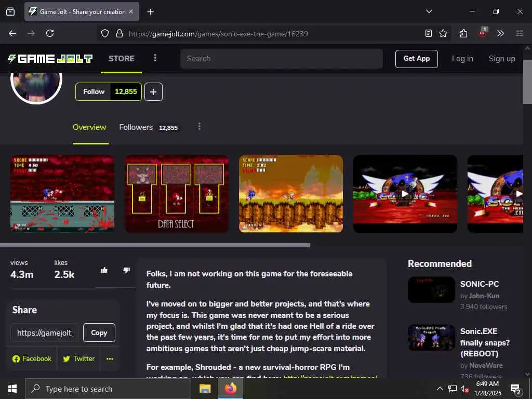Open the SONIC-PC game title link
The height and width of the screenshot is (399, 532).
pos(480,284)
